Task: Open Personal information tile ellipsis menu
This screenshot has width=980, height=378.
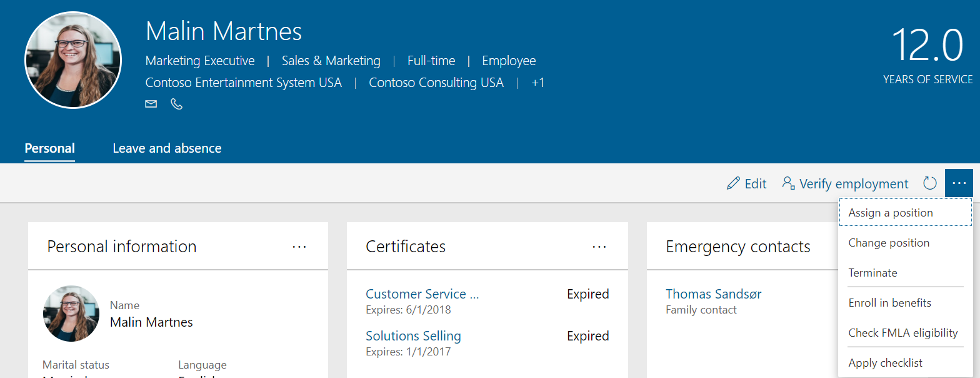Action: point(299,247)
